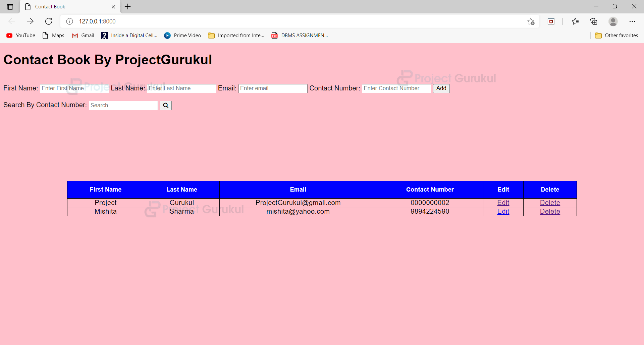Open the Collections icon
This screenshot has width=644, height=345.
pos(594,21)
